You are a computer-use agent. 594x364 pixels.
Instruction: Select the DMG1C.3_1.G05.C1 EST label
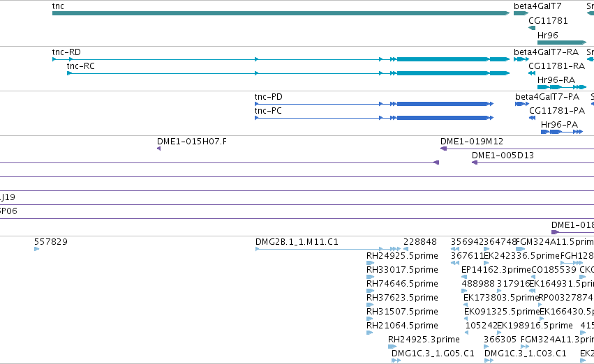(x=433, y=354)
